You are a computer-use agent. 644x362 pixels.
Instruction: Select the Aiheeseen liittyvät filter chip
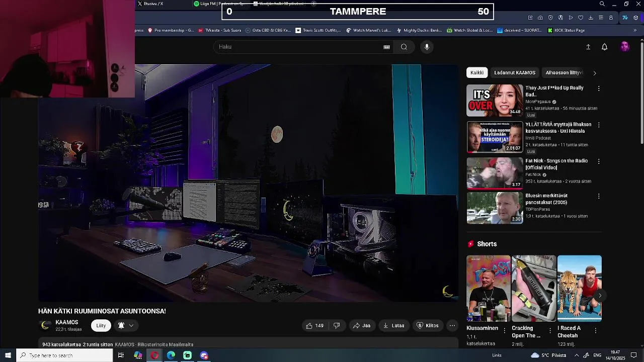point(563,73)
